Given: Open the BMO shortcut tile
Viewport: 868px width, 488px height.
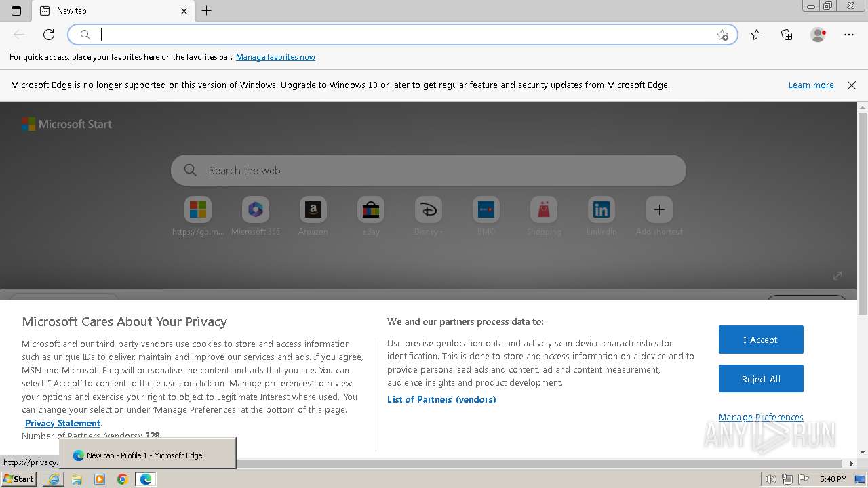Looking at the screenshot, I should click(486, 217).
